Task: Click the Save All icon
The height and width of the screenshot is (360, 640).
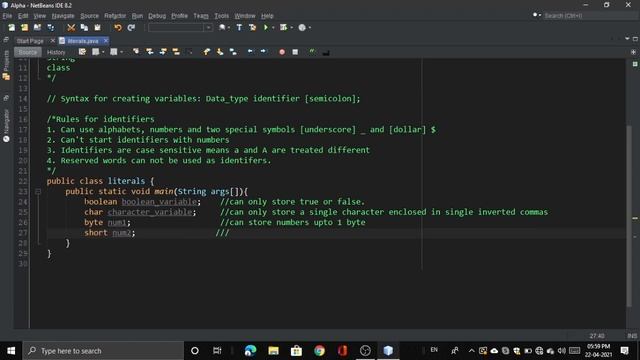Action: (51, 28)
